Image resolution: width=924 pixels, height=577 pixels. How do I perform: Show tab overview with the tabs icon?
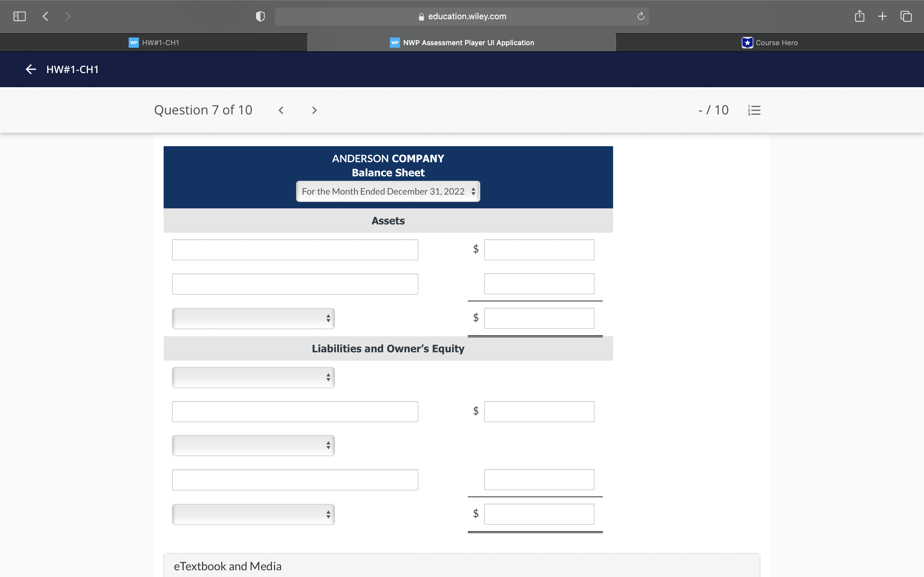[906, 16]
